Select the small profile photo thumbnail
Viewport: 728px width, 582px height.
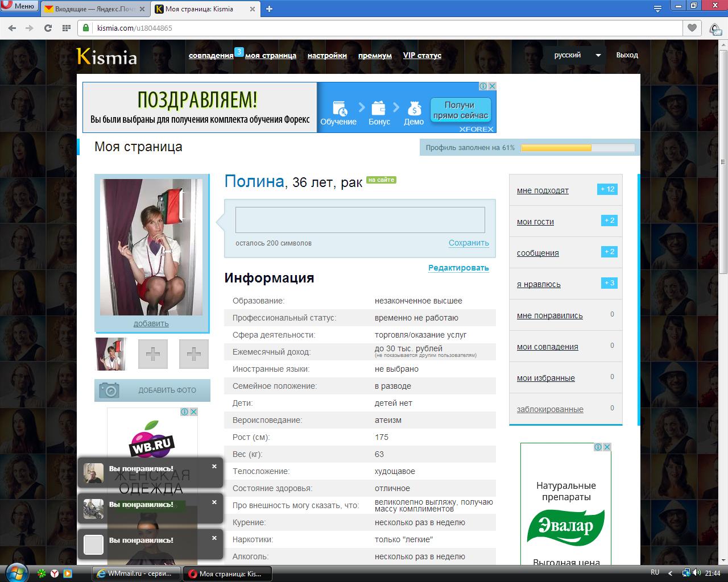click(110, 354)
